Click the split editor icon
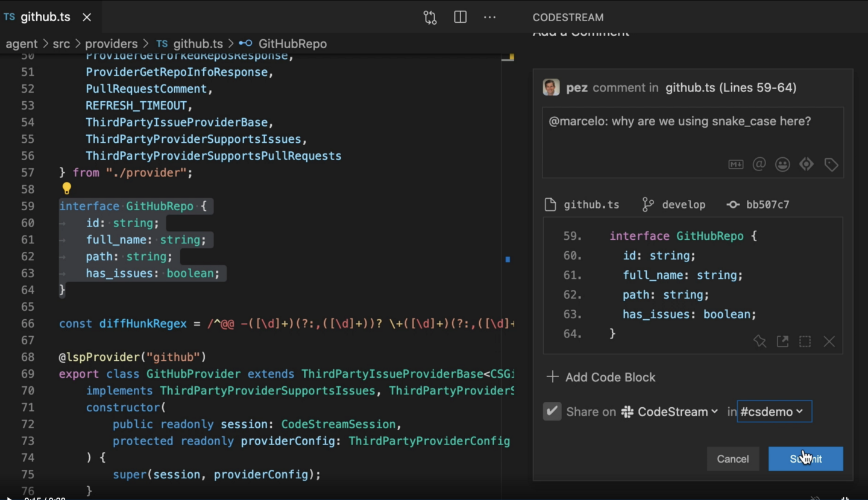 [460, 17]
